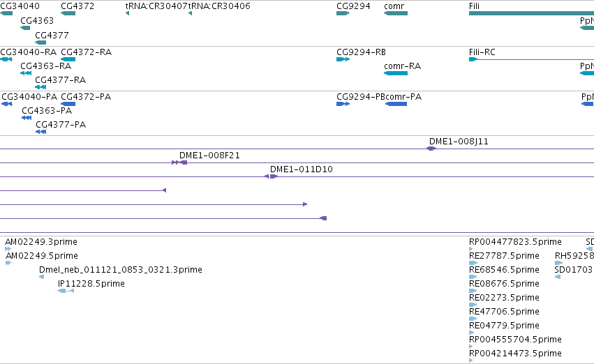Select the CG34040 gene glyph
The height and width of the screenshot is (364, 594).
click(6, 13)
